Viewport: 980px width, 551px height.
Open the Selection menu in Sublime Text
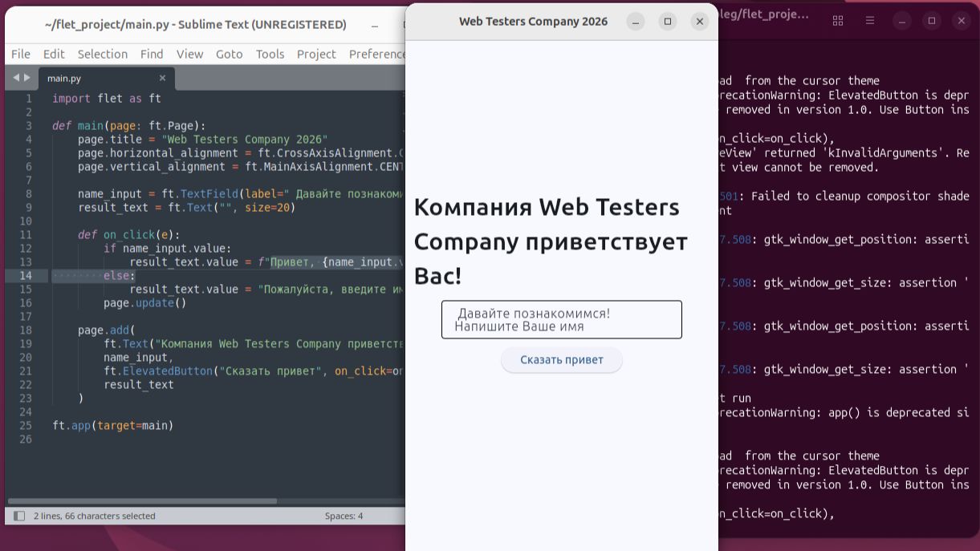coord(103,54)
